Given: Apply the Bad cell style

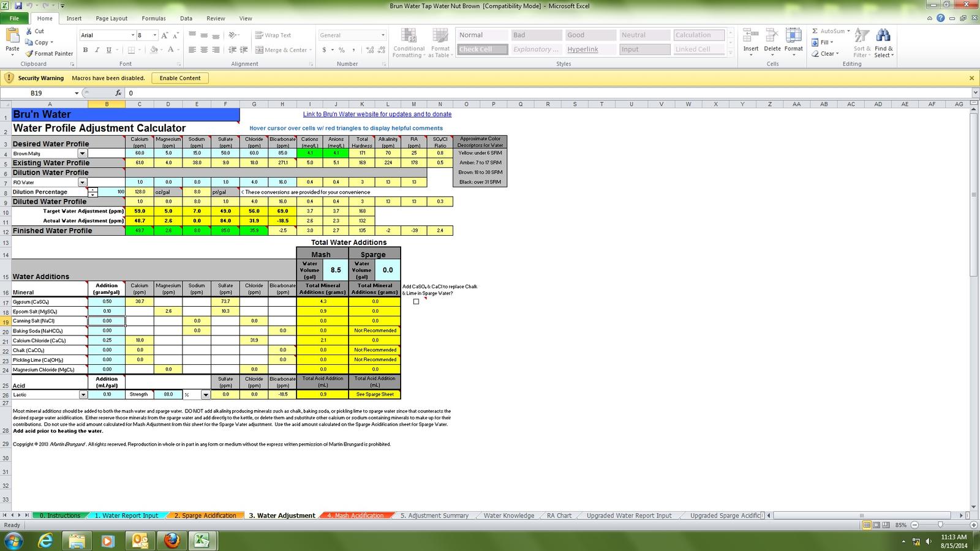Looking at the screenshot, I should (x=537, y=35).
